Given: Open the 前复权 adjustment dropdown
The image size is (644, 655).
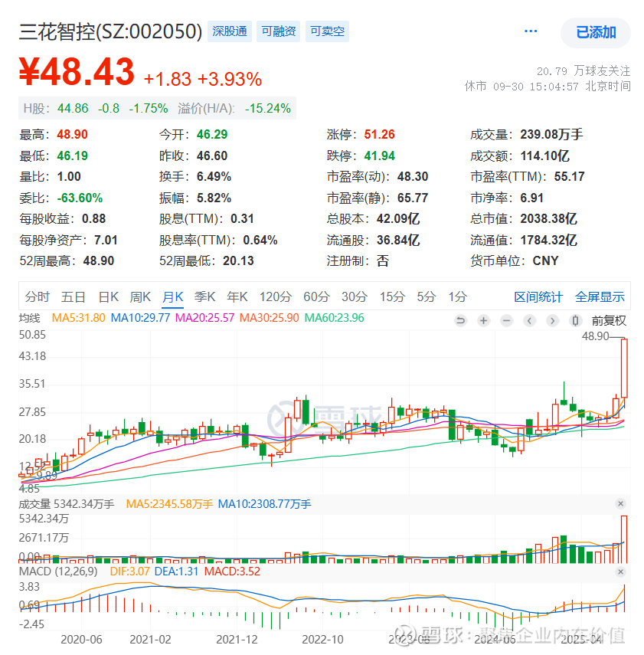Looking at the screenshot, I should (x=609, y=321).
